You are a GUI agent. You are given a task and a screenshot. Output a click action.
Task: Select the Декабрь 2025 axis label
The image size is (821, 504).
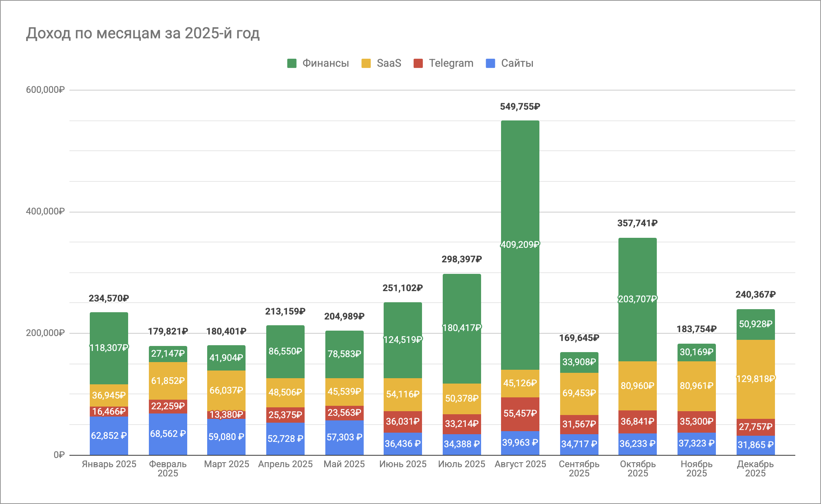pyautogui.click(x=755, y=468)
